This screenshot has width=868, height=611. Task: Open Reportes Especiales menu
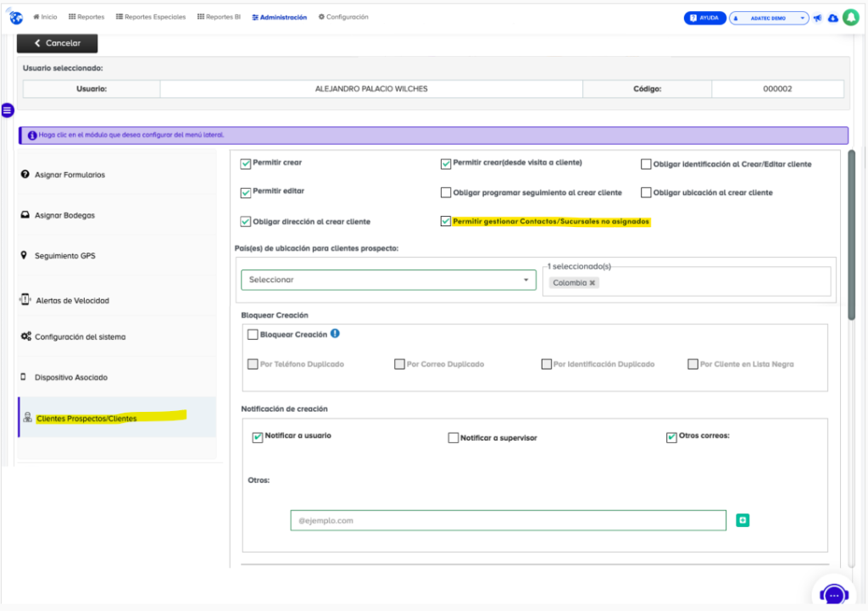151,17
